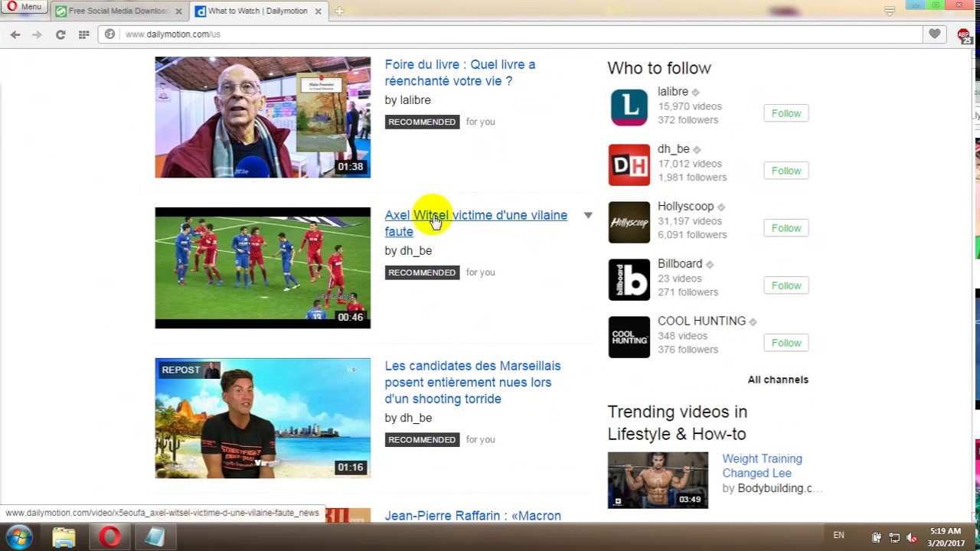980x551 pixels.
Task: Open COOL HUNTING channel name link
Action: (701, 321)
